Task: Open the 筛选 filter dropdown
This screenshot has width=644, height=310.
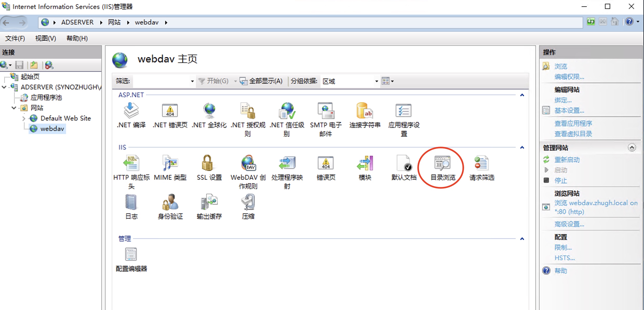Action: click(x=192, y=81)
